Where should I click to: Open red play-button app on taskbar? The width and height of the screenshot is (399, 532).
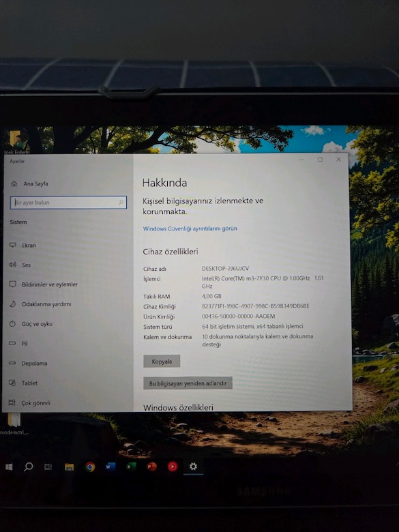point(173,467)
